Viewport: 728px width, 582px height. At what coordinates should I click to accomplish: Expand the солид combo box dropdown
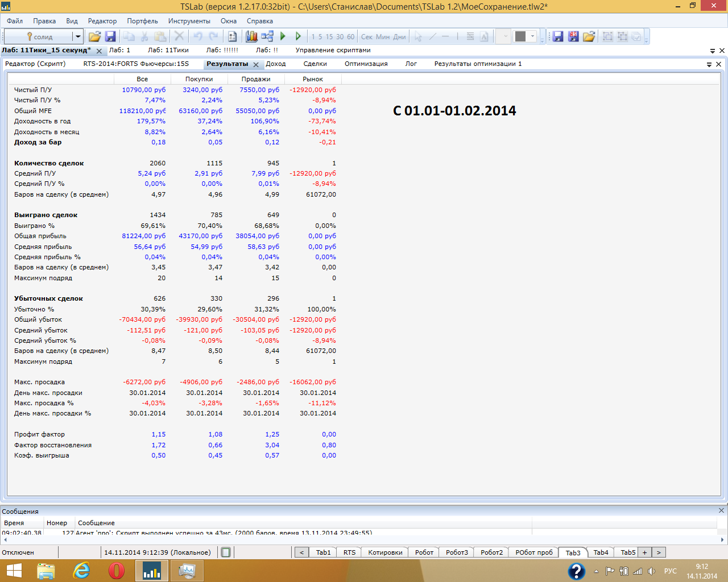(x=77, y=36)
